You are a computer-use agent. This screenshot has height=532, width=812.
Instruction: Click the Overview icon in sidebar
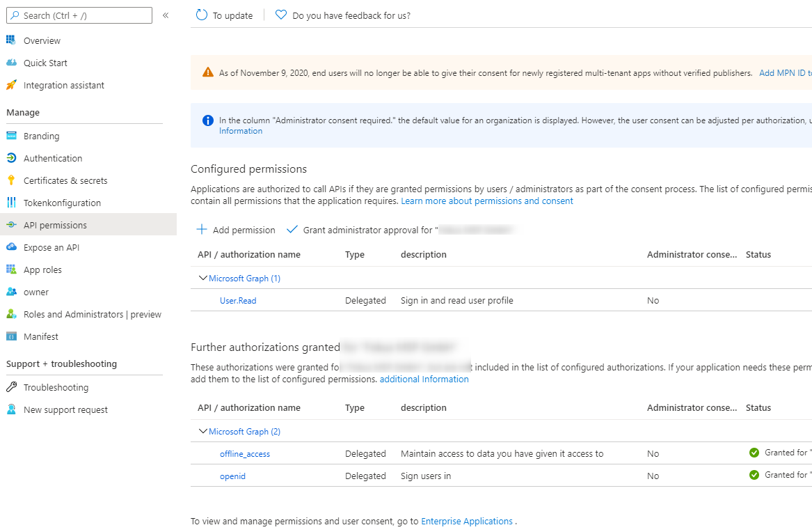(11, 40)
